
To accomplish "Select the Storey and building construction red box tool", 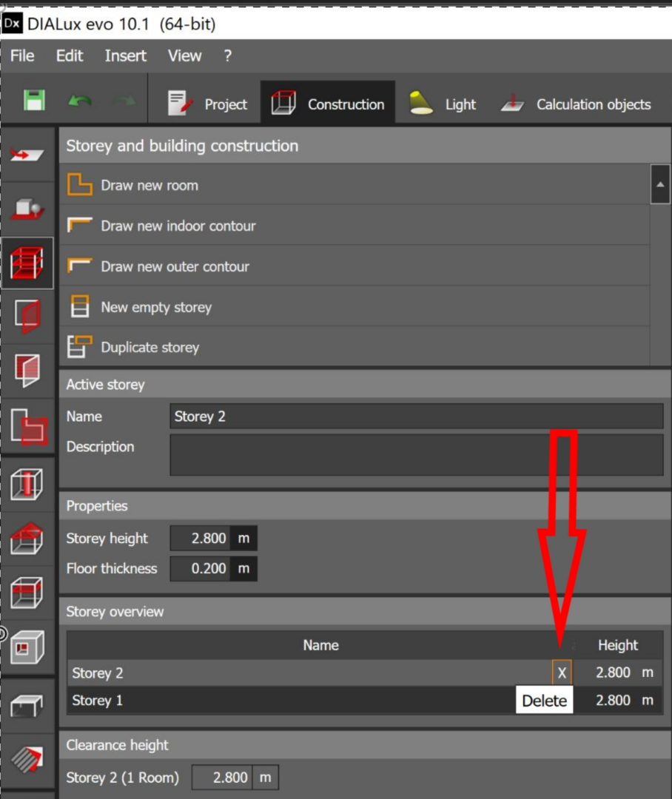I will pyautogui.click(x=27, y=263).
